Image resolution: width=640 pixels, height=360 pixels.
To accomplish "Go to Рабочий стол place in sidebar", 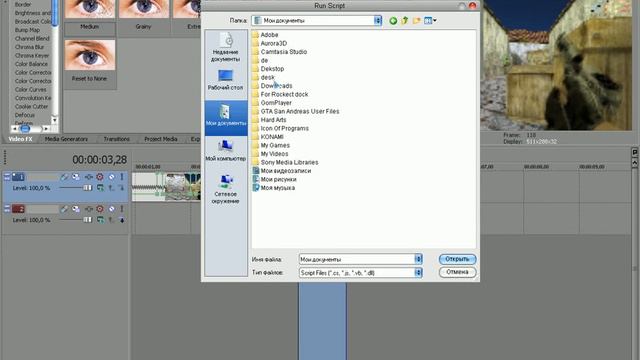I will 225,80.
